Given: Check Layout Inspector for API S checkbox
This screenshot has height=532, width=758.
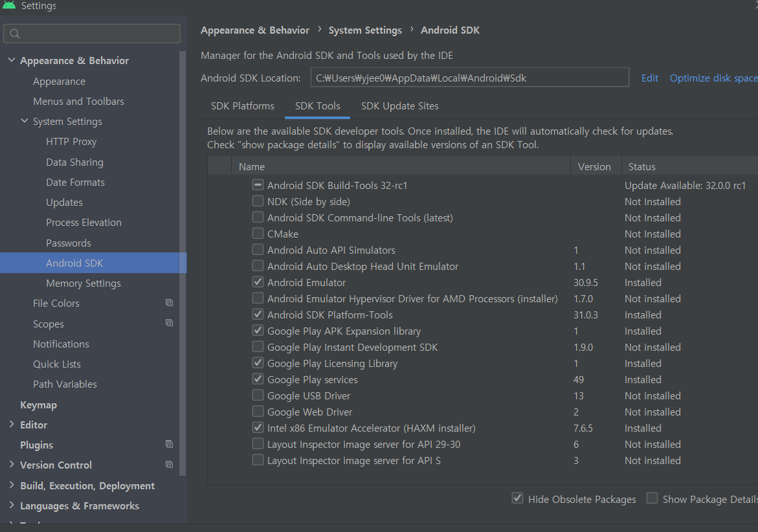Looking at the screenshot, I should pyautogui.click(x=258, y=460).
